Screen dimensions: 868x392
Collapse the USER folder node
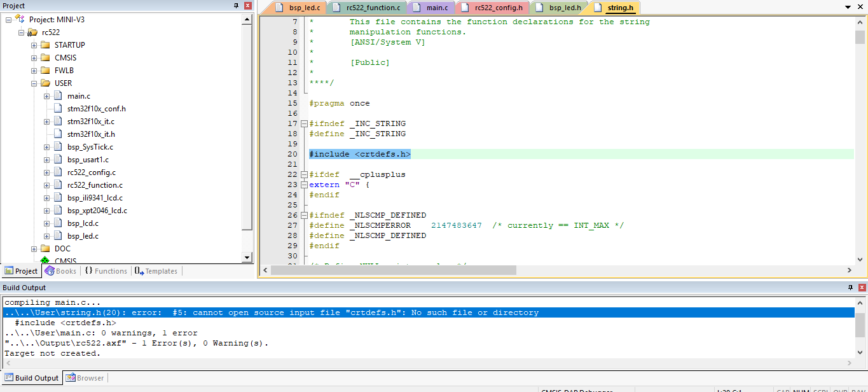coord(34,83)
